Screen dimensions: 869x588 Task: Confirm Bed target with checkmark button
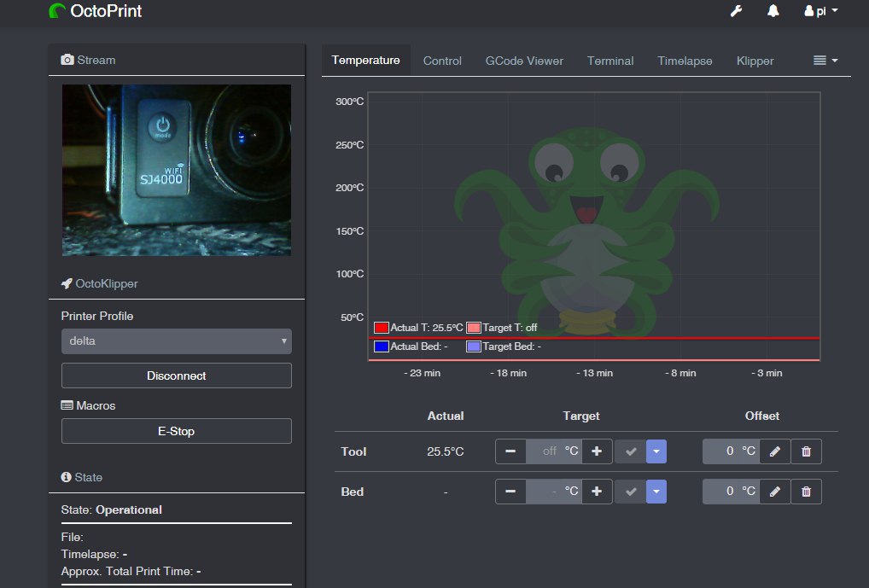tap(631, 492)
